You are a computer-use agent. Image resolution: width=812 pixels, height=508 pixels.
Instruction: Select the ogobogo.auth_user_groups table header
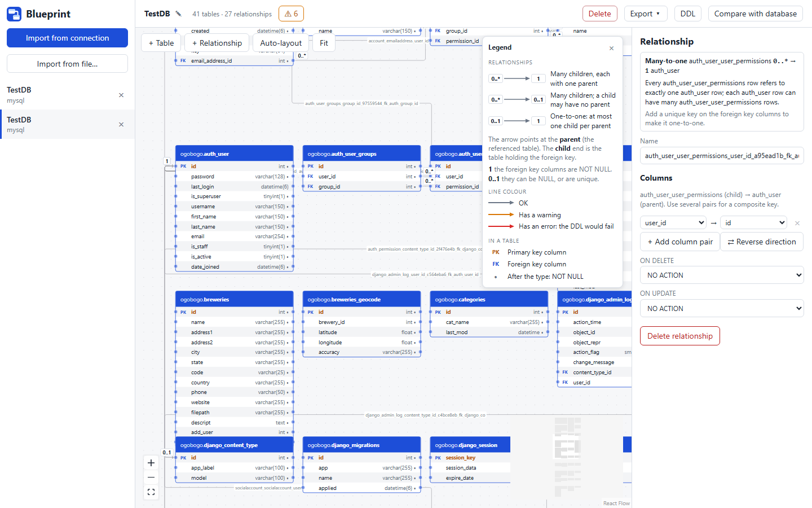pos(362,154)
